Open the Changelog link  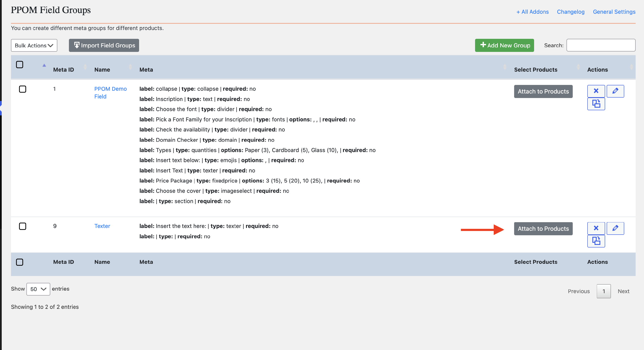coord(571,12)
